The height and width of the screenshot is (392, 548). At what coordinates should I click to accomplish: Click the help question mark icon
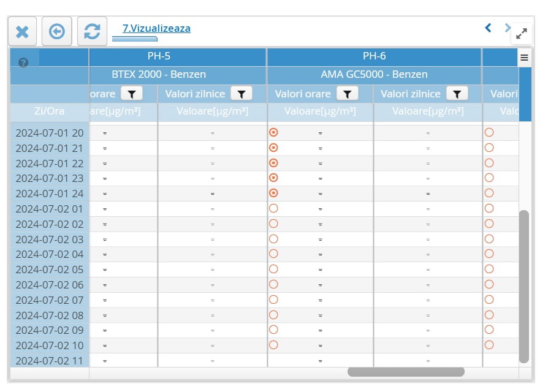click(24, 62)
